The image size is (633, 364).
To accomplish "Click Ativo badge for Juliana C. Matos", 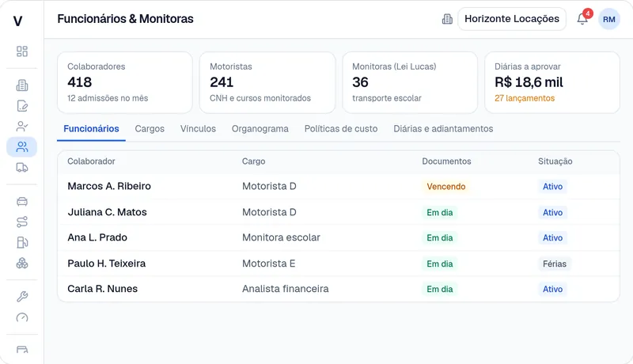I will coord(552,212).
